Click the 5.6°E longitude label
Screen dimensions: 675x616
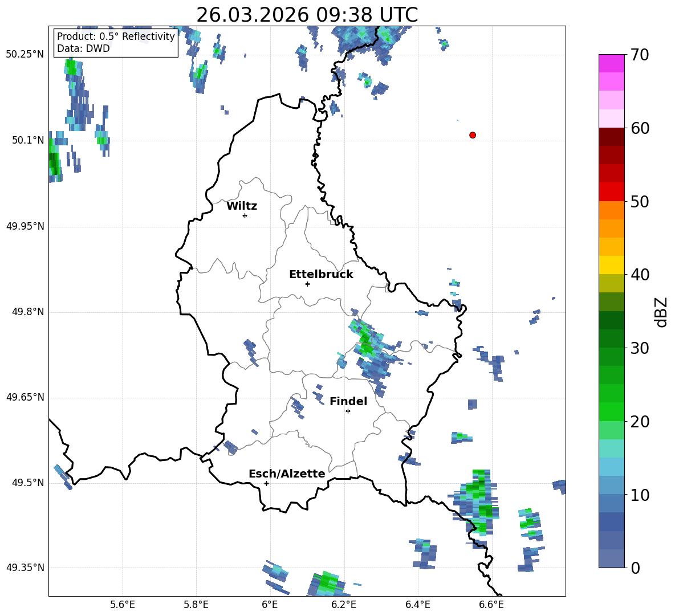[122, 605]
